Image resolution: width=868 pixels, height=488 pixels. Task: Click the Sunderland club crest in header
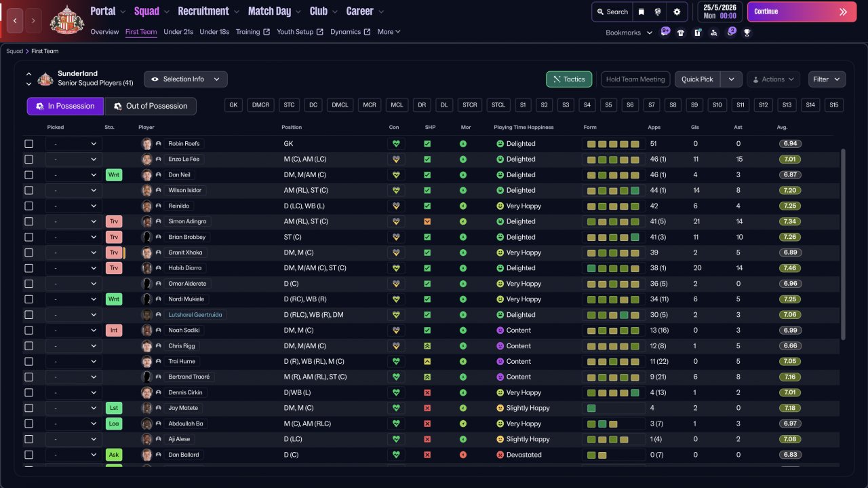(67, 20)
